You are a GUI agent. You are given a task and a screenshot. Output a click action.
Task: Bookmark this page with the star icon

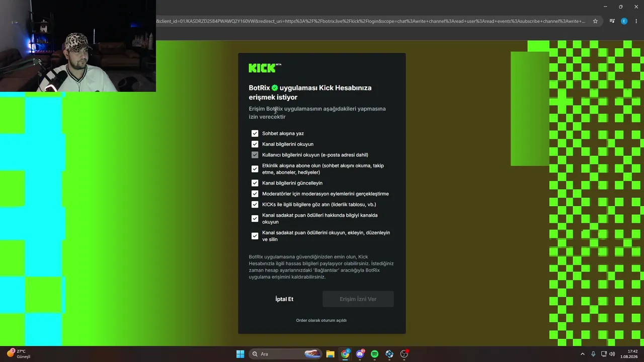(595, 21)
